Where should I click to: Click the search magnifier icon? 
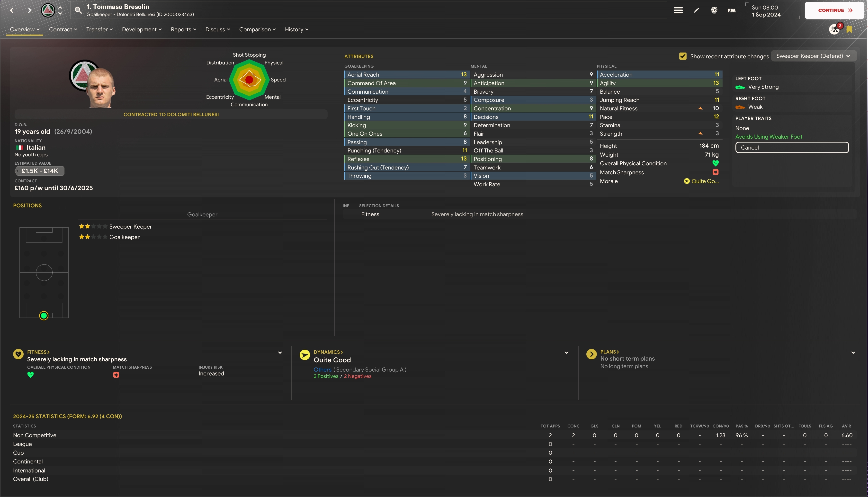click(x=78, y=10)
